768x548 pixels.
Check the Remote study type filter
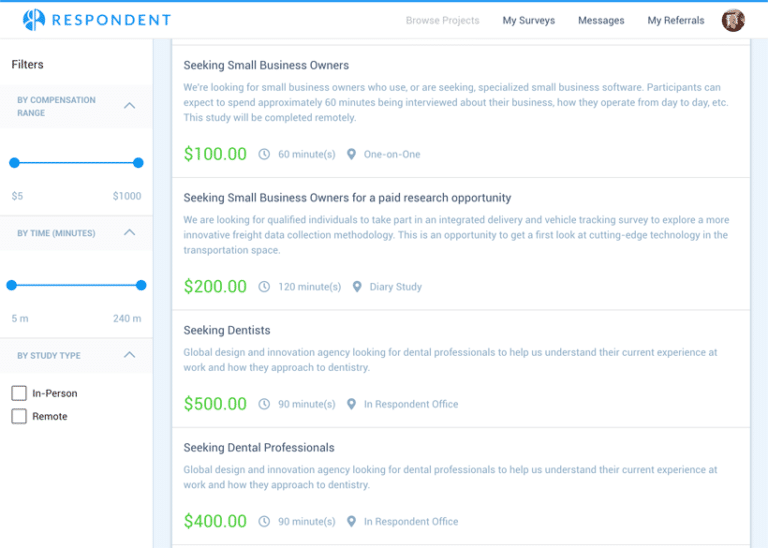point(19,416)
